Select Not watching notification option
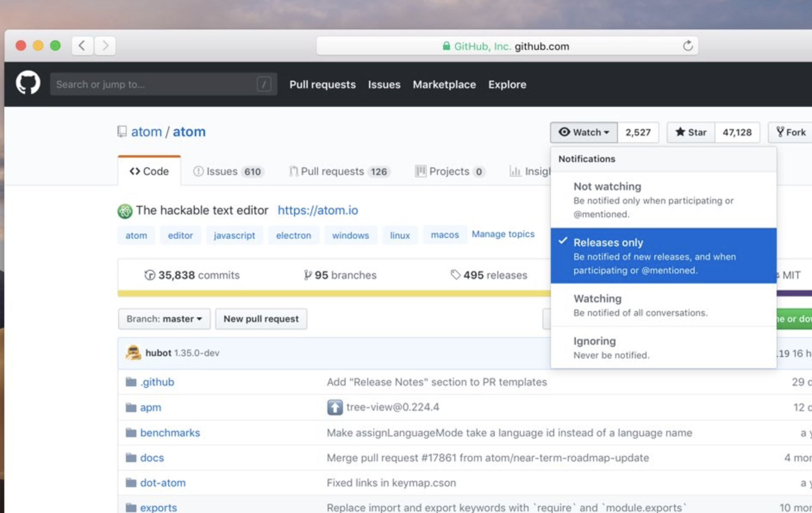Viewport: 812px width, 513px height. point(663,200)
